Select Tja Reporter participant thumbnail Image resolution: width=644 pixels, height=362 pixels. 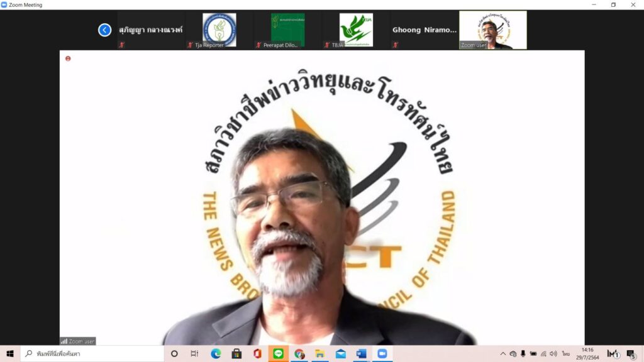219,30
